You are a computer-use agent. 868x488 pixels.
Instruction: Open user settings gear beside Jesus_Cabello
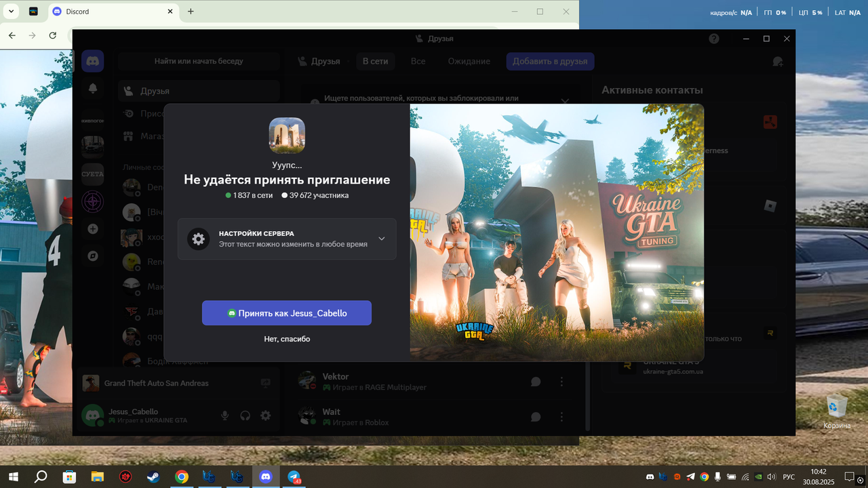(x=266, y=415)
